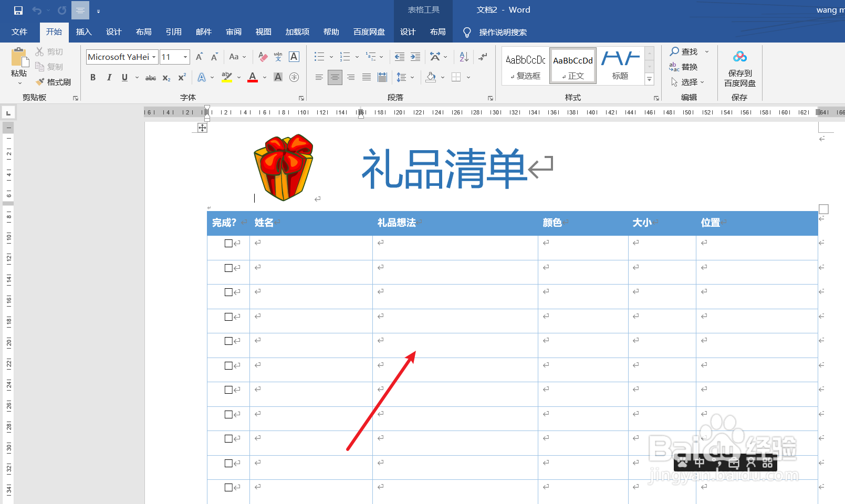Click the enclosed character (字) icon
The height and width of the screenshot is (504, 845).
click(x=294, y=78)
